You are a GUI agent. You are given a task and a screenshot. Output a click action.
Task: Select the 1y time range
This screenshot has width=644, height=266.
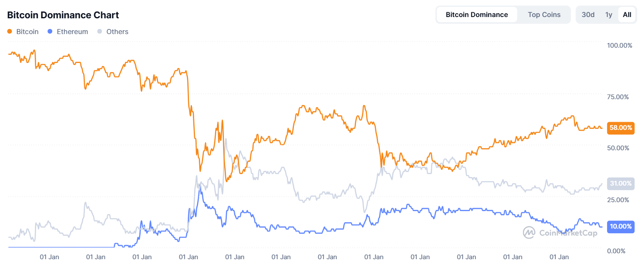coord(608,14)
